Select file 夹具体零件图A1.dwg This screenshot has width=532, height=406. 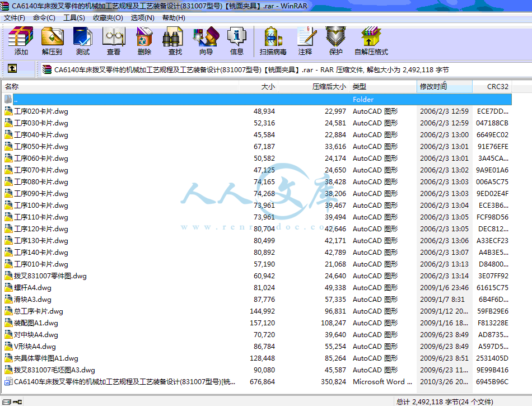(x=46, y=358)
